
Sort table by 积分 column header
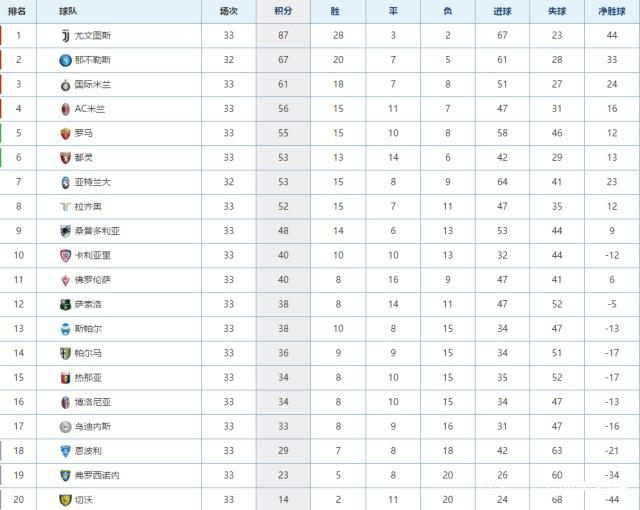(x=283, y=11)
